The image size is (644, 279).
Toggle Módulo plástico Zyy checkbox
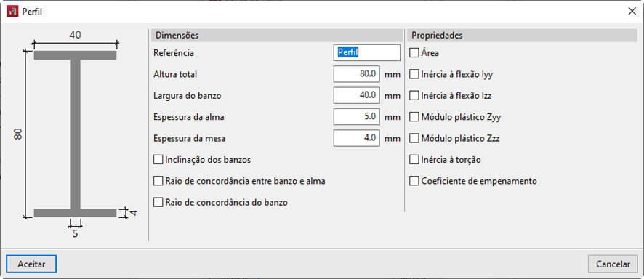tap(414, 117)
